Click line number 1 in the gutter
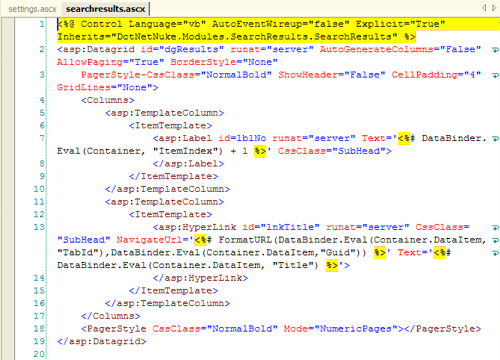This screenshot has height=360, width=500. click(42, 24)
